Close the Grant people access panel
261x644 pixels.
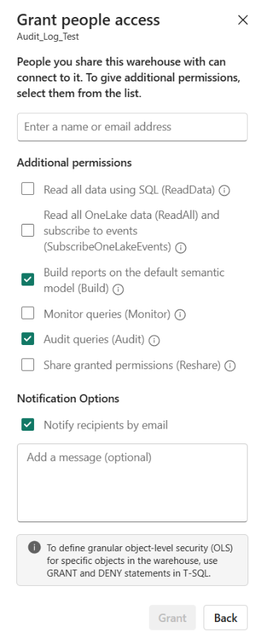coord(243,20)
